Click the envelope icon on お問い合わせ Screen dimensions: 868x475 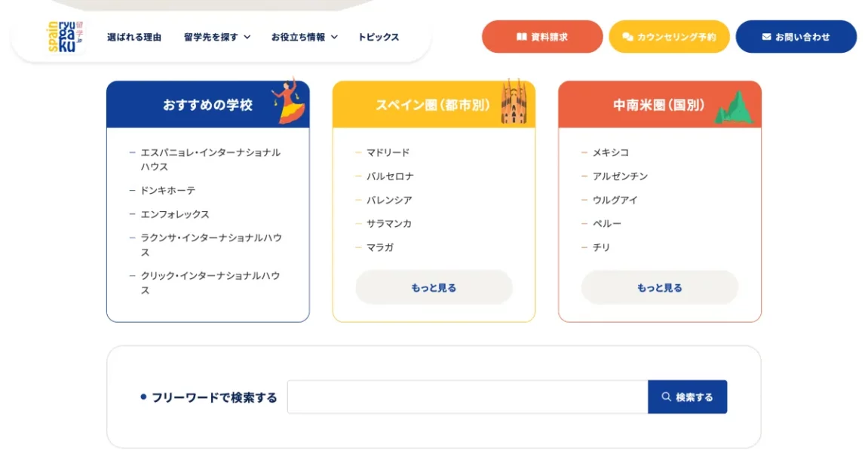pyautogui.click(x=766, y=37)
